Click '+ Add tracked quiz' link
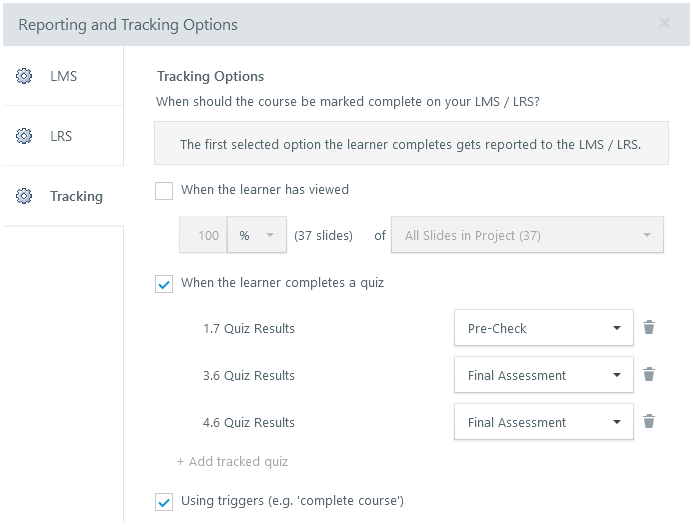Image resolution: width=693 pixels, height=525 pixels. 232,461
